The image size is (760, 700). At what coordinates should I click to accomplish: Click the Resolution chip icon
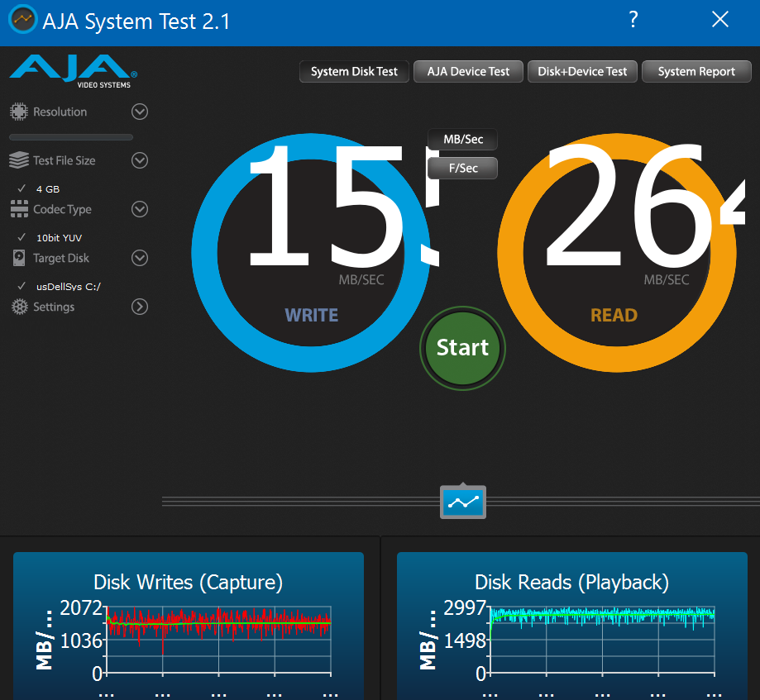click(x=19, y=112)
